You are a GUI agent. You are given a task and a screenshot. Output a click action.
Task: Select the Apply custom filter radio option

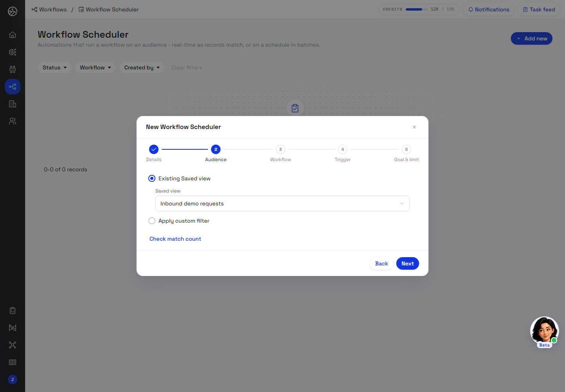(152, 221)
